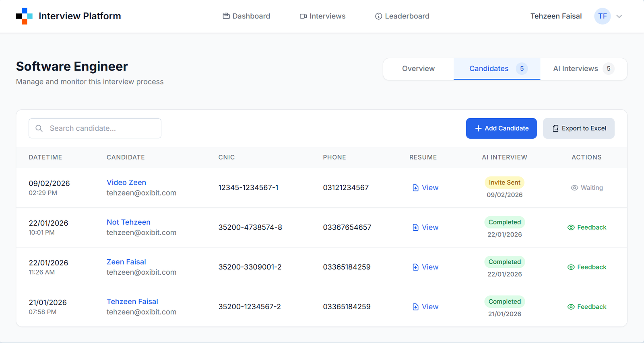Screen dimensions: 644x343
Task: Click the Leaderboard info circle icon
Action: [x=378, y=16]
